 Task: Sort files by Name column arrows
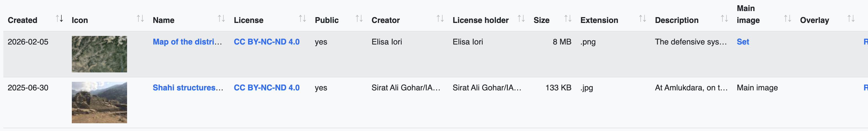[221, 19]
